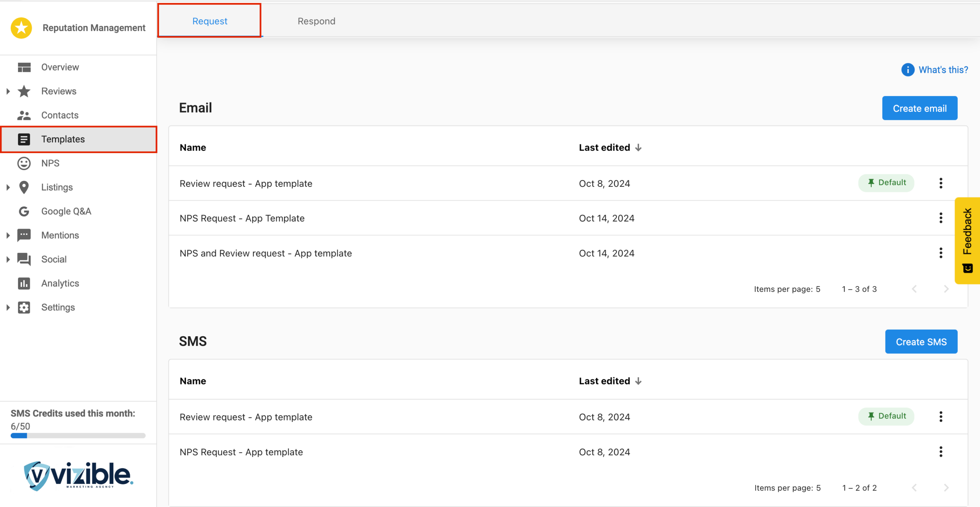This screenshot has height=507, width=980.
Task: Click the Contacts people icon
Action: click(x=24, y=115)
